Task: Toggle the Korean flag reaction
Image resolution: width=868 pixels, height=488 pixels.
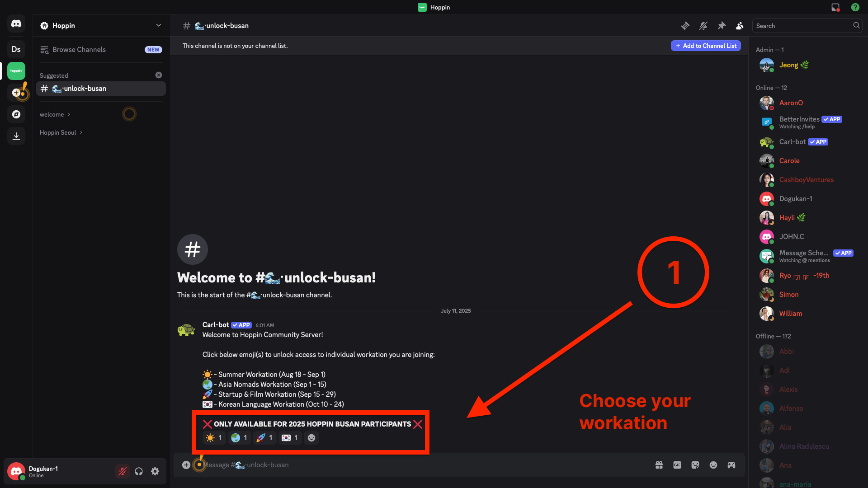Action: coord(290,437)
